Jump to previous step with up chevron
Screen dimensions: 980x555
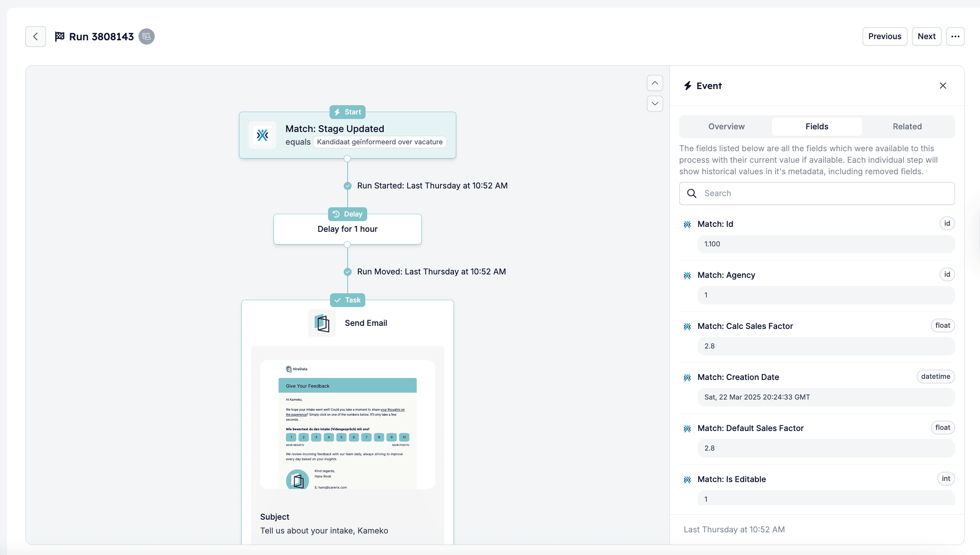(655, 83)
